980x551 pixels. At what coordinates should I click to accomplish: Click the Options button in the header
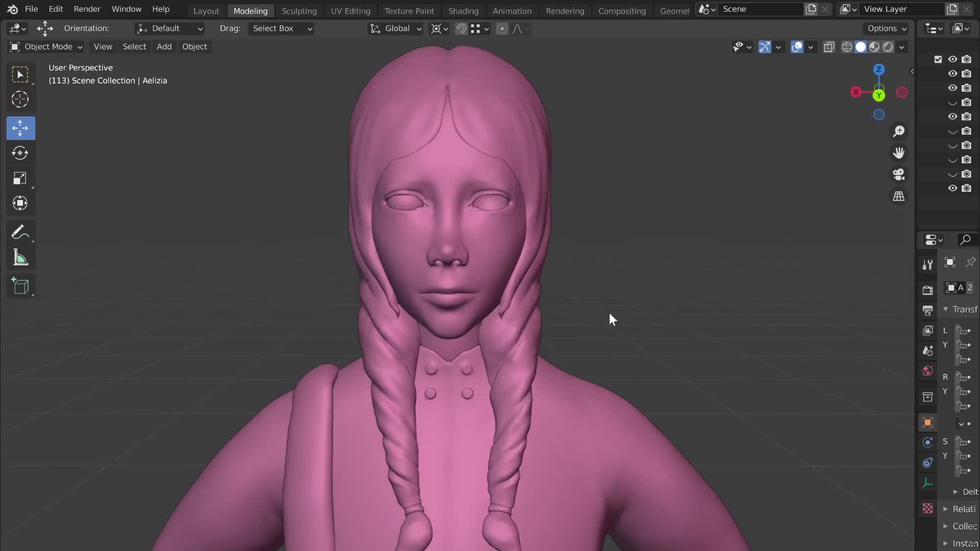887,29
